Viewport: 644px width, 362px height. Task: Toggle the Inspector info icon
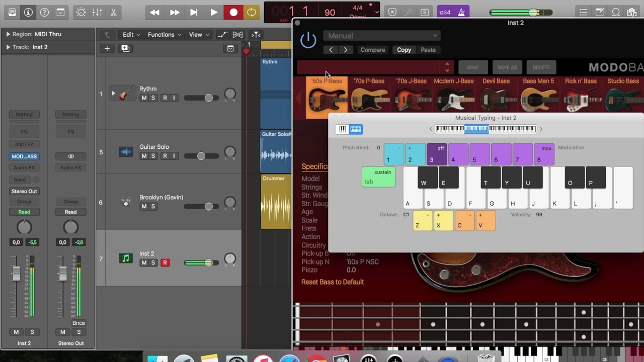point(28,13)
